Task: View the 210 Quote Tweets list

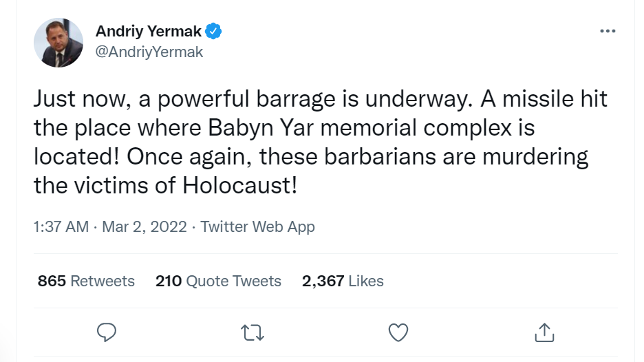Action: (x=218, y=281)
